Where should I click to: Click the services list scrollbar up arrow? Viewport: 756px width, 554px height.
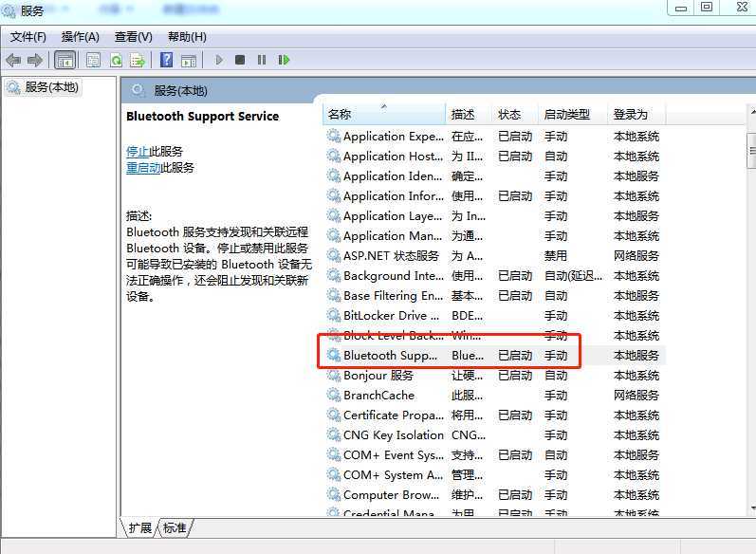pyautogui.click(x=752, y=111)
